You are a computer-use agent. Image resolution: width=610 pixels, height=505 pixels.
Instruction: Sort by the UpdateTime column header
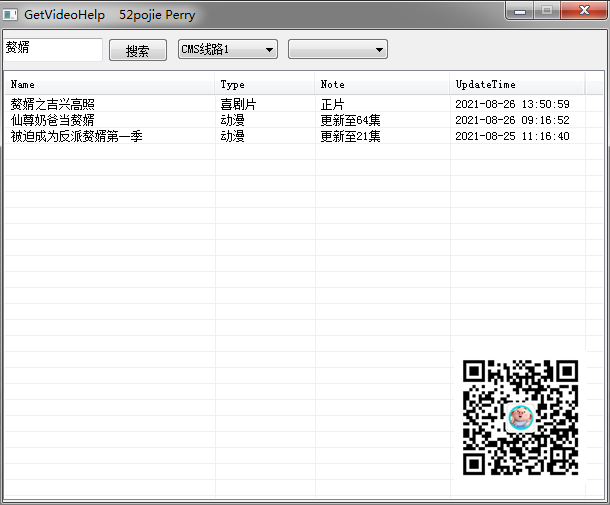click(x=517, y=84)
